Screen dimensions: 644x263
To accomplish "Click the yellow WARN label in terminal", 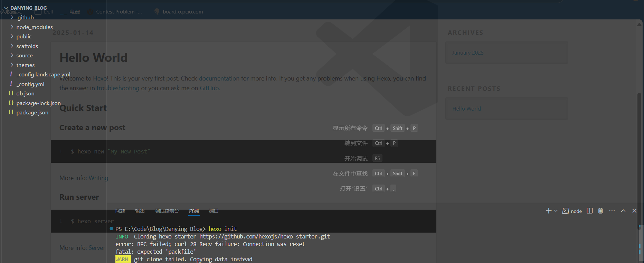I will pos(123,259).
